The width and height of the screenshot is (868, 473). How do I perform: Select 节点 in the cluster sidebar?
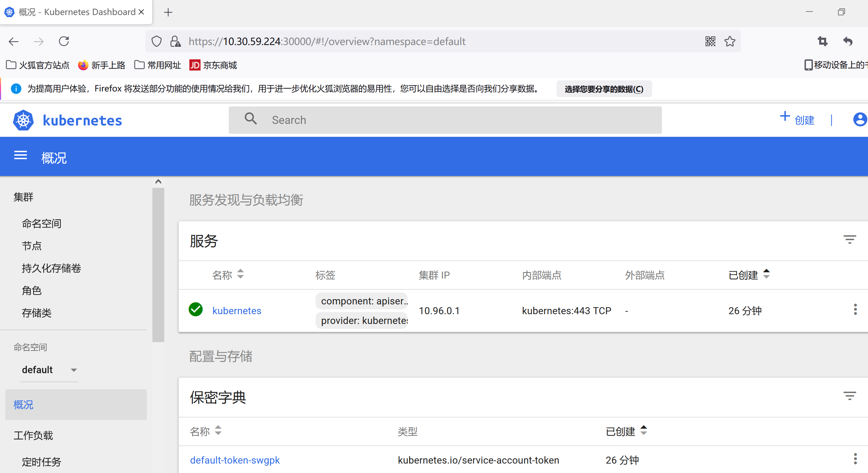click(x=32, y=245)
